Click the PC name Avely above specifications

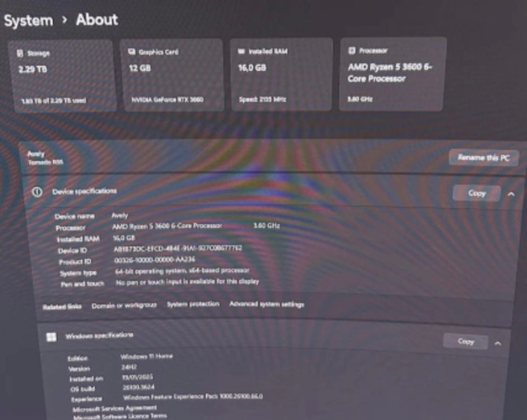click(x=36, y=154)
